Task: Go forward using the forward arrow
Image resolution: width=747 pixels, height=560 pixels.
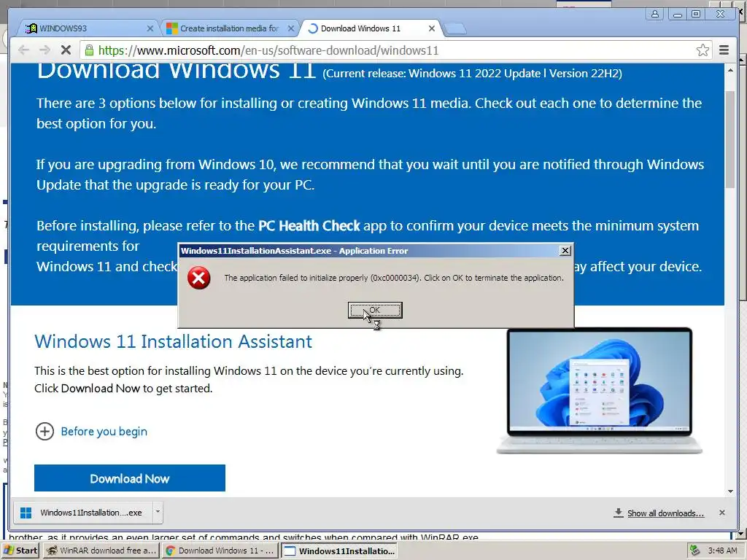Action: pyautogui.click(x=44, y=50)
